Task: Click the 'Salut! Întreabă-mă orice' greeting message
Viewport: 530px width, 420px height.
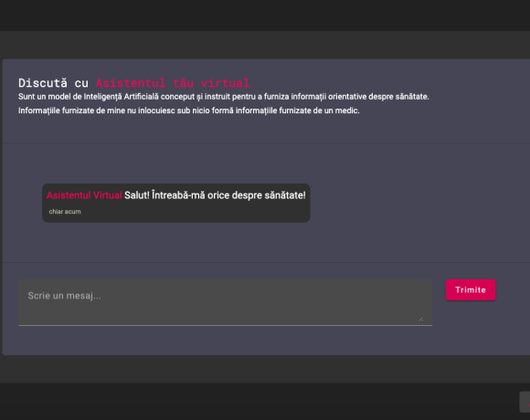Action: pos(215,195)
